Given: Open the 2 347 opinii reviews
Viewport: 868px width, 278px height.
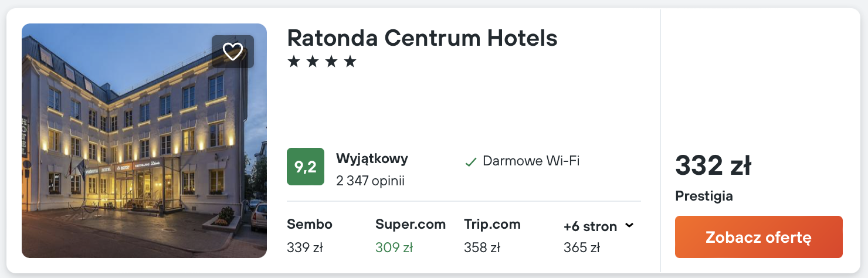Looking at the screenshot, I should pyautogui.click(x=370, y=181).
